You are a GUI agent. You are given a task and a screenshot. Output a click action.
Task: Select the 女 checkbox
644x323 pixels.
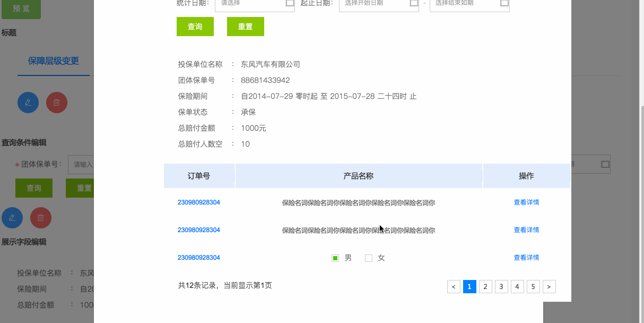click(x=369, y=258)
